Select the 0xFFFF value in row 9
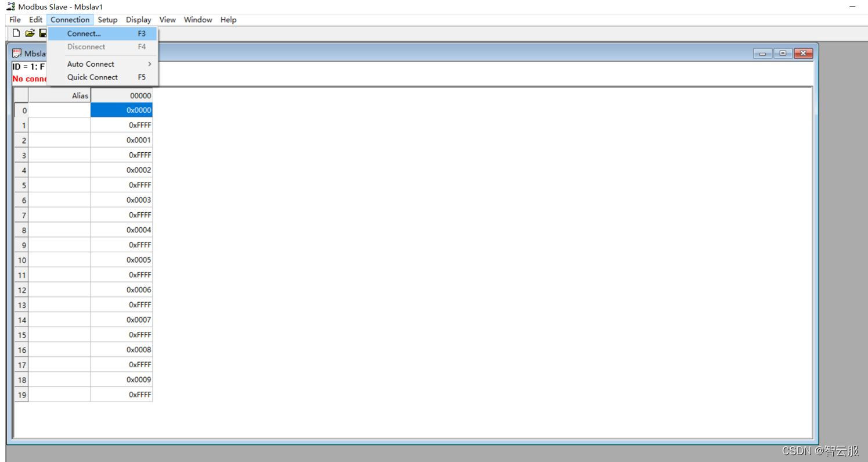The height and width of the screenshot is (462, 868). (x=121, y=245)
